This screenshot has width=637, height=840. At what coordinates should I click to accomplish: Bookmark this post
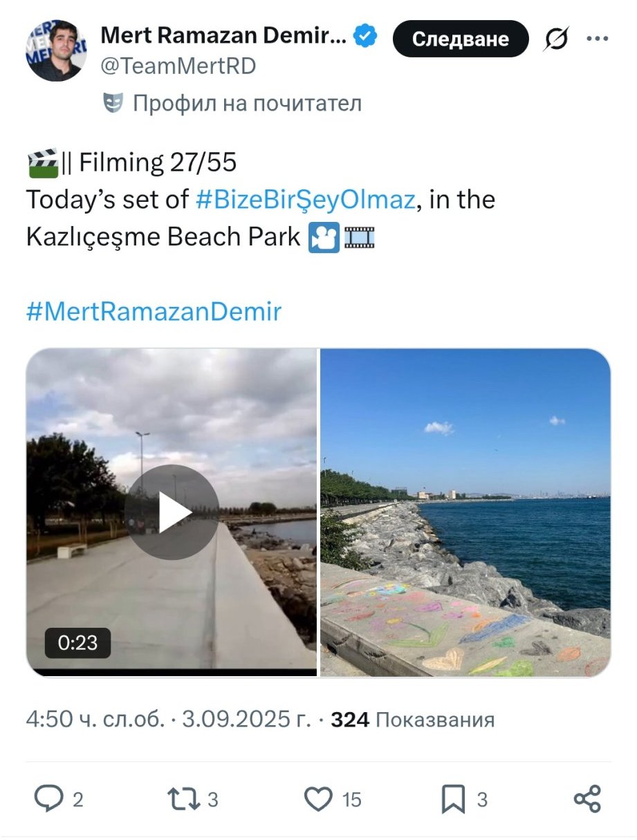(x=454, y=799)
